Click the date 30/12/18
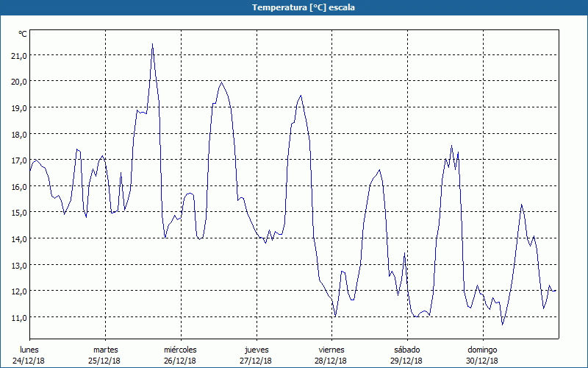 (482, 361)
